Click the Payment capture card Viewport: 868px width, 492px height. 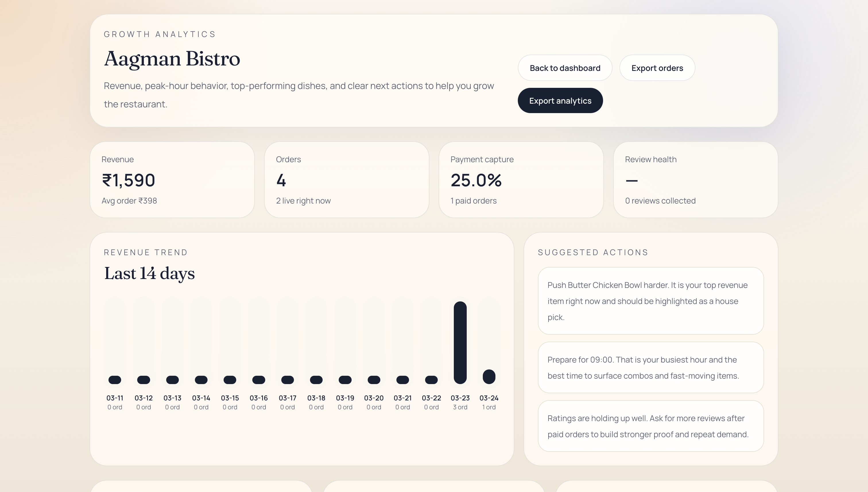pos(521,179)
